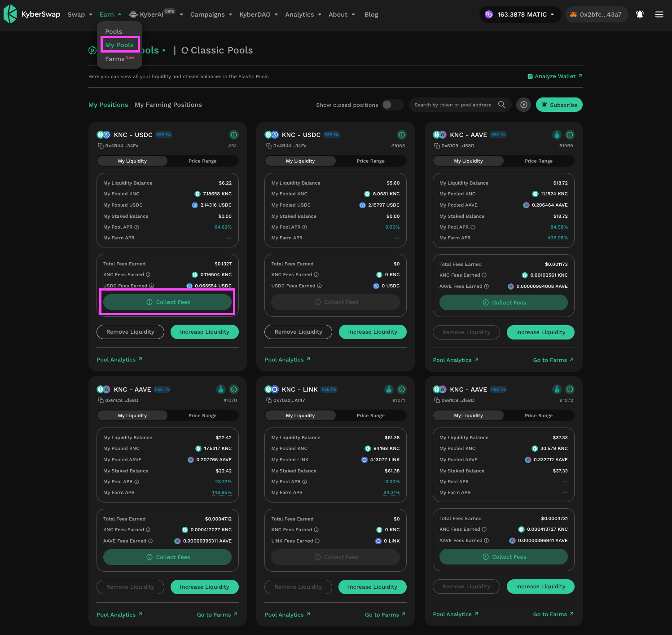Click the info icon on card #1070
672x635 pixels.
click(234, 389)
